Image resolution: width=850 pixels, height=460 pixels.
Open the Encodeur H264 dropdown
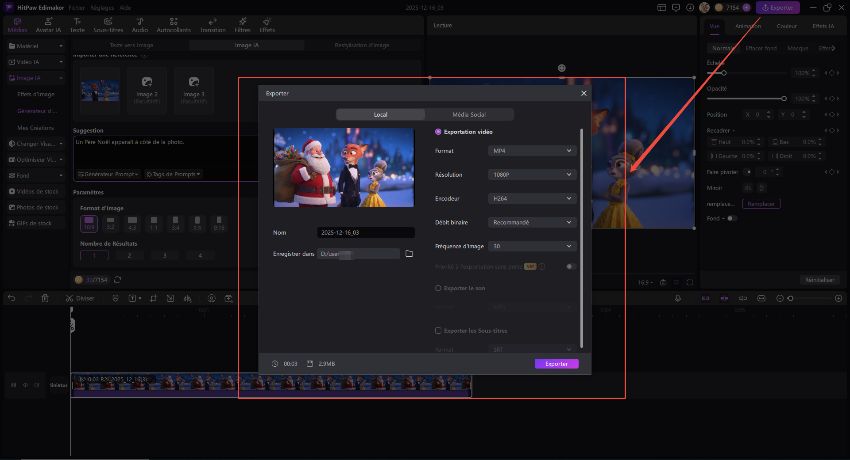532,198
